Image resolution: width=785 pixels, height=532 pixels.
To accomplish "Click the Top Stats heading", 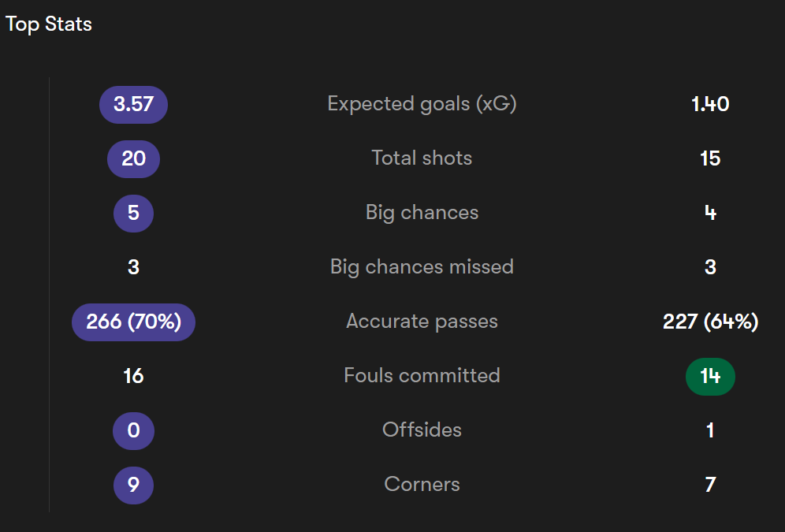I will click(49, 24).
